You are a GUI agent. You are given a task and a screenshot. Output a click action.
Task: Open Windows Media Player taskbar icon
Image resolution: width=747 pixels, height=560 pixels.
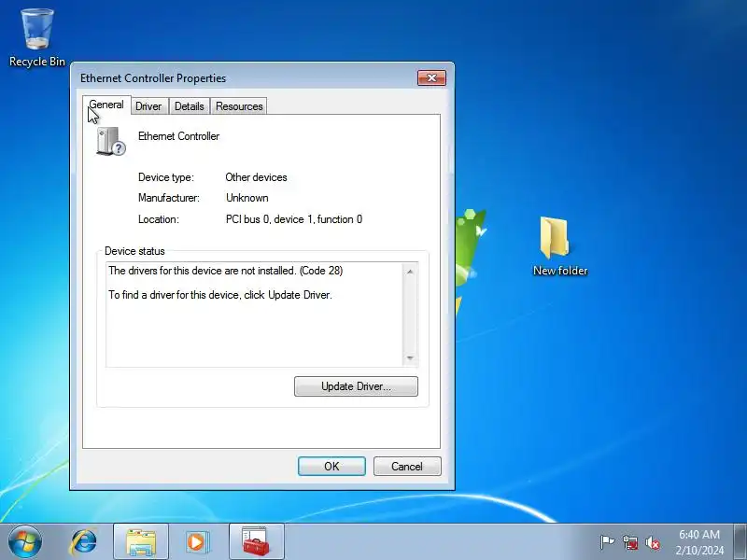(x=196, y=542)
